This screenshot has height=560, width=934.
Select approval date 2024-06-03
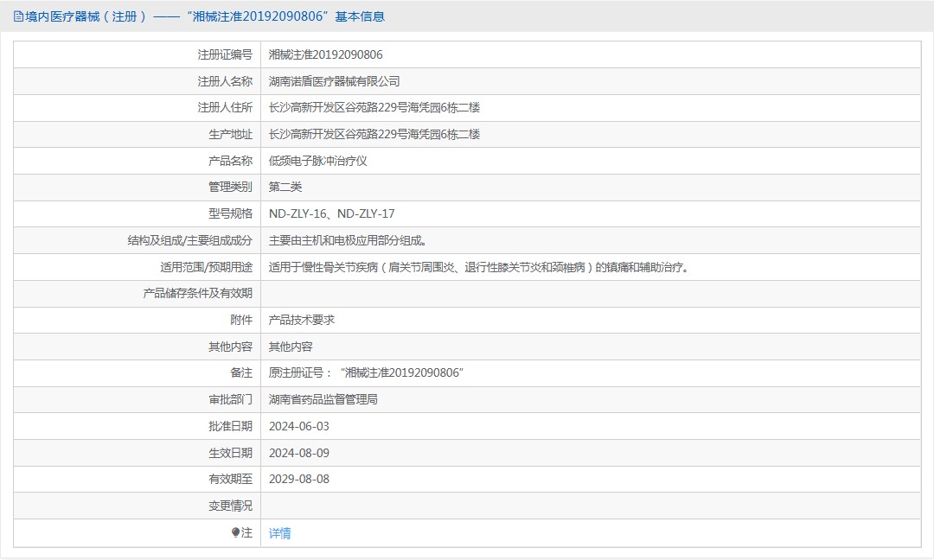coord(299,427)
